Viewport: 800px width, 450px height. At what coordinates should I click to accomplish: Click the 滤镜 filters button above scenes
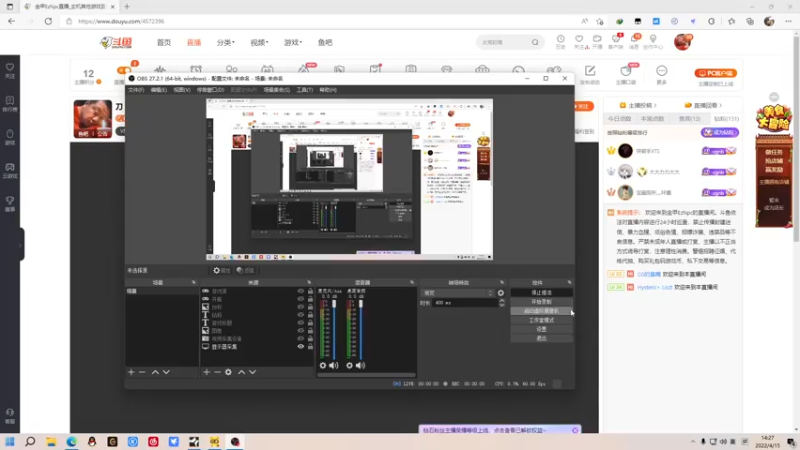(245, 270)
